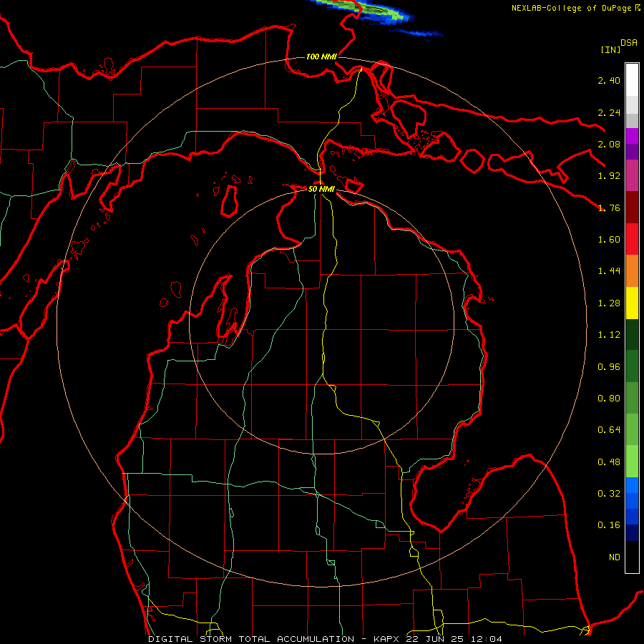Click the 0.80 legend value

609,399
